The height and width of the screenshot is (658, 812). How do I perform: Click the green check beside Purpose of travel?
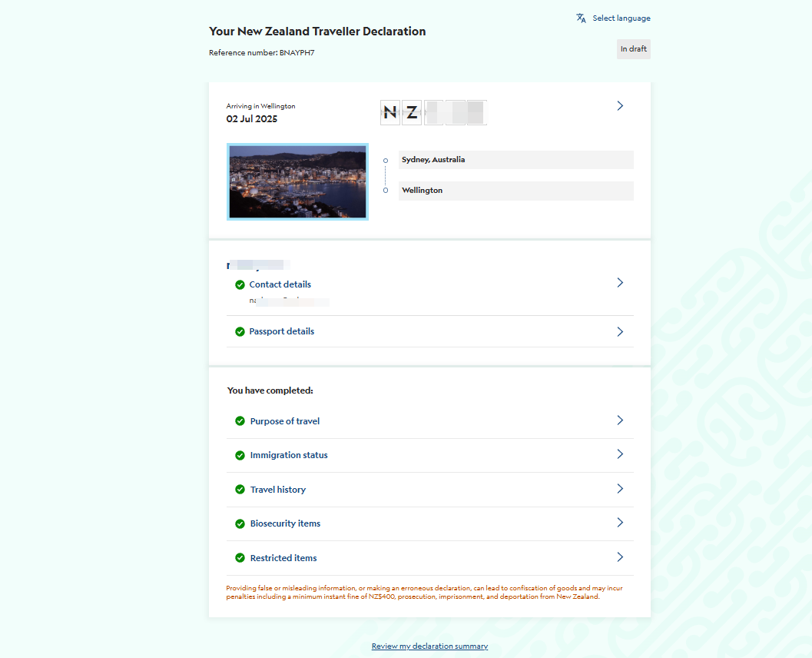[x=240, y=420]
